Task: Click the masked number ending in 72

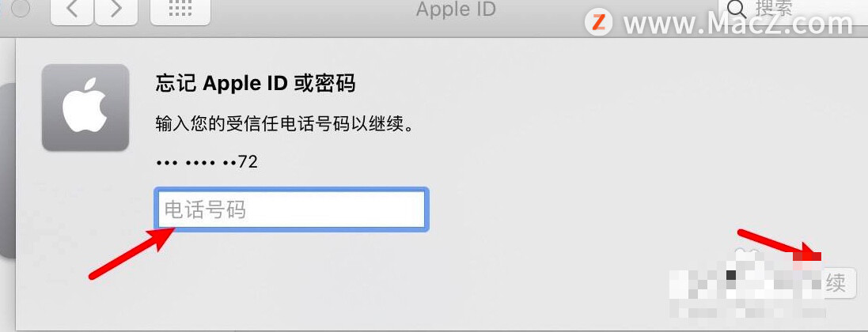Action: [207, 162]
